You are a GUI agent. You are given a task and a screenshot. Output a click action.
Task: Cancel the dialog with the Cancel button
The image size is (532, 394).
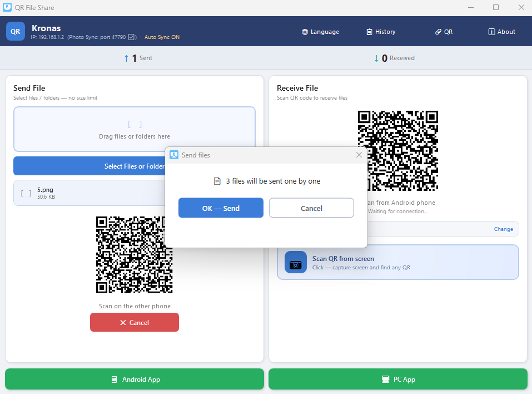click(311, 208)
